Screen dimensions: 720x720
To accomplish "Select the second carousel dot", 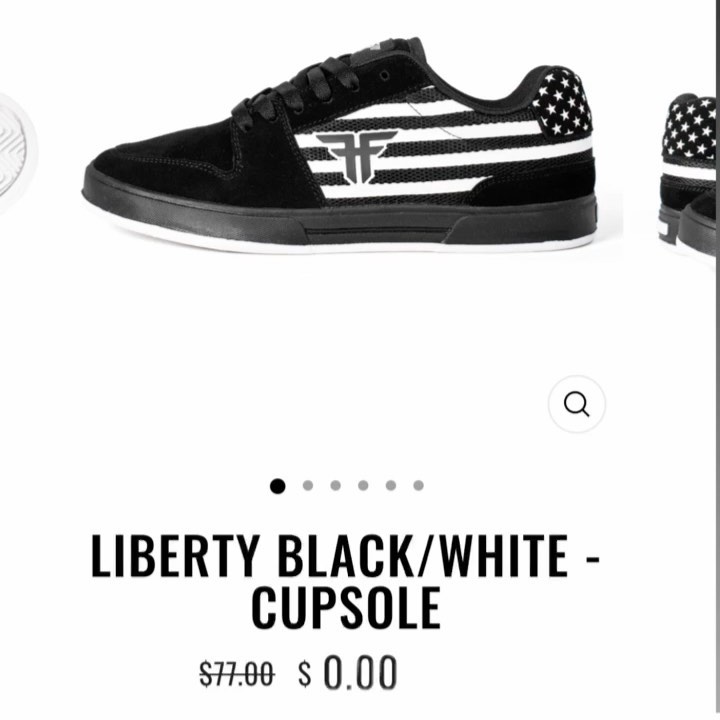I will click(308, 485).
